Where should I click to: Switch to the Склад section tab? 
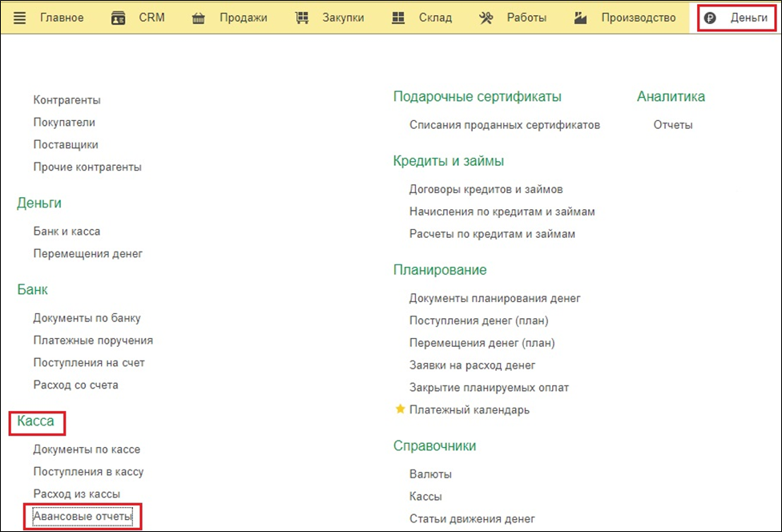[x=434, y=18]
